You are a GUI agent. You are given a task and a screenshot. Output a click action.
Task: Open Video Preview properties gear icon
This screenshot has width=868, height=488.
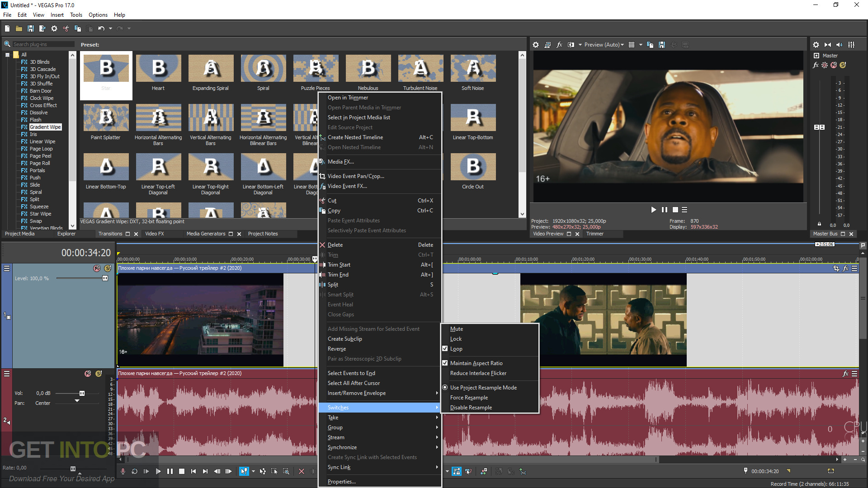536,45
